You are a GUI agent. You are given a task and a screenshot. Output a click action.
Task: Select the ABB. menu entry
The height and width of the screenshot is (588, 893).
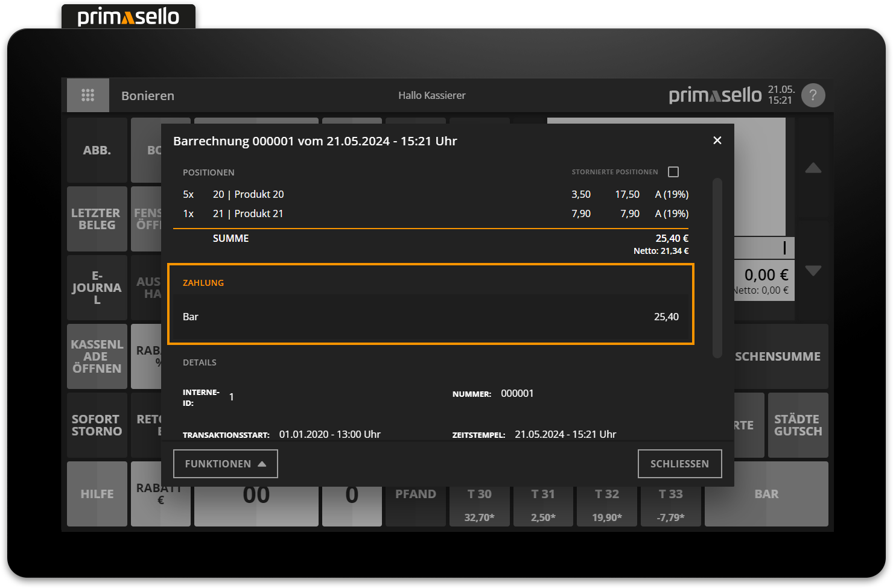(97, 150)
